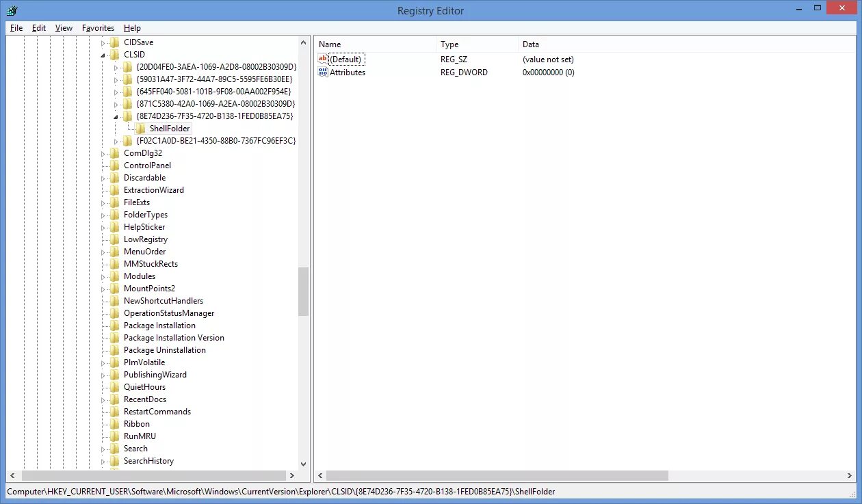Click the Registry Editor app icon in title bar
Screen dimensions: 862x504
(12, 10)
